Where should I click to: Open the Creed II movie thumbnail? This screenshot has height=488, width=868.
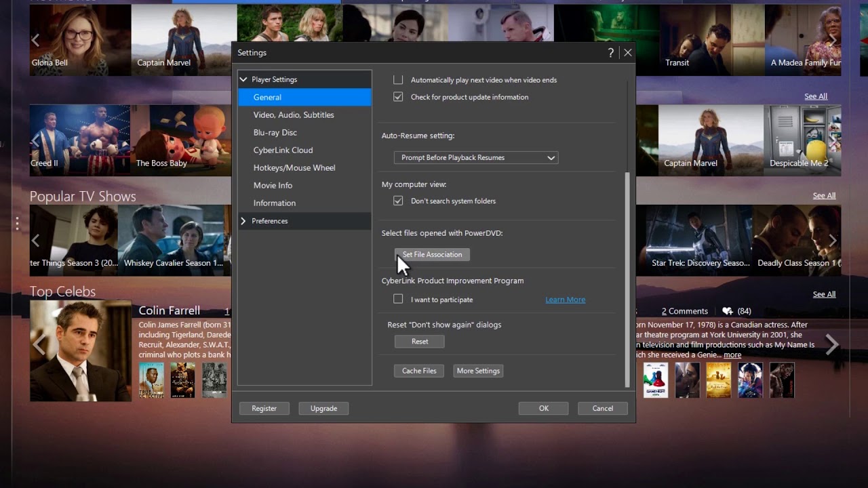pyautogui.click(x=80, y=140)
